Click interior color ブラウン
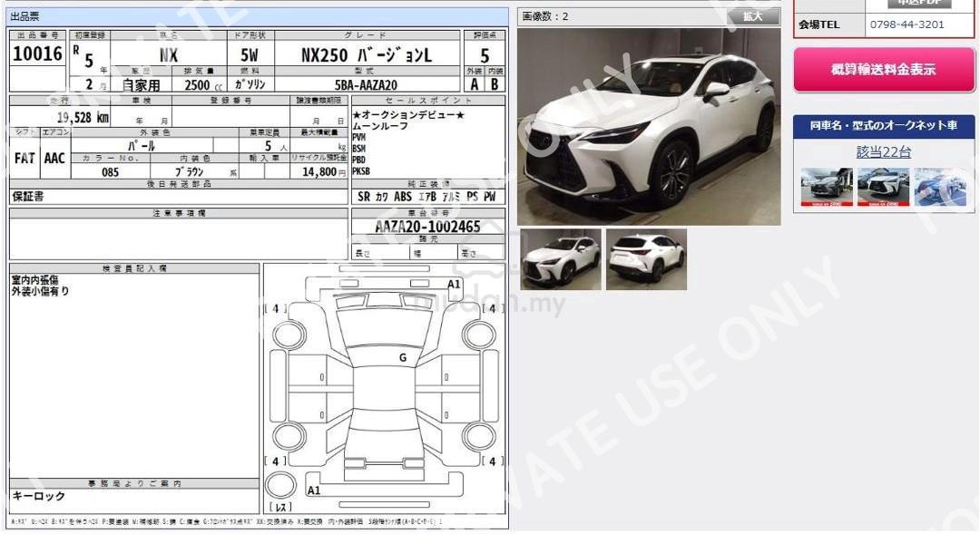The width and height of the screenshot is (980, 534). (x=190, y=171)
